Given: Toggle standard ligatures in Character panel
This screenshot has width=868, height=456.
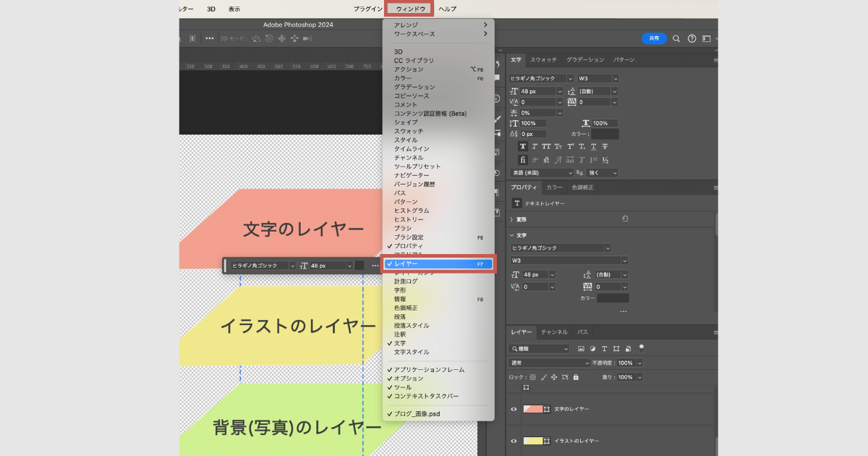Looking at the screenshot, I should point(522,161).
